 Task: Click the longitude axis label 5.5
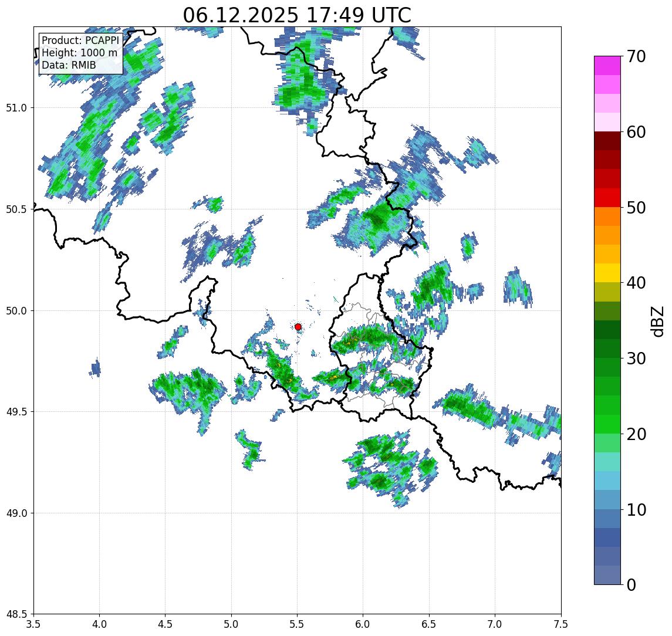tap(298, 624)
